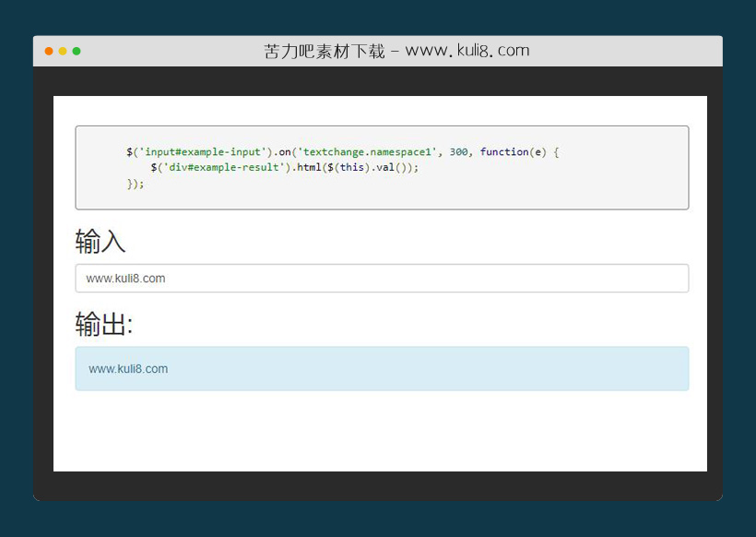Click the www.kuli8.com text in output box
Screen dimensions: 756x537
click(128, 369)
